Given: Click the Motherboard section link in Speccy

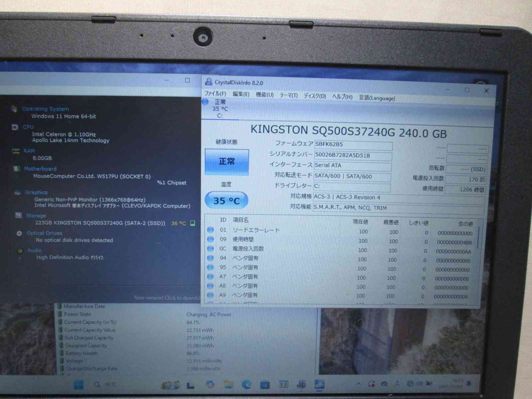Looking at the screenshot, I should coord(40,169).
